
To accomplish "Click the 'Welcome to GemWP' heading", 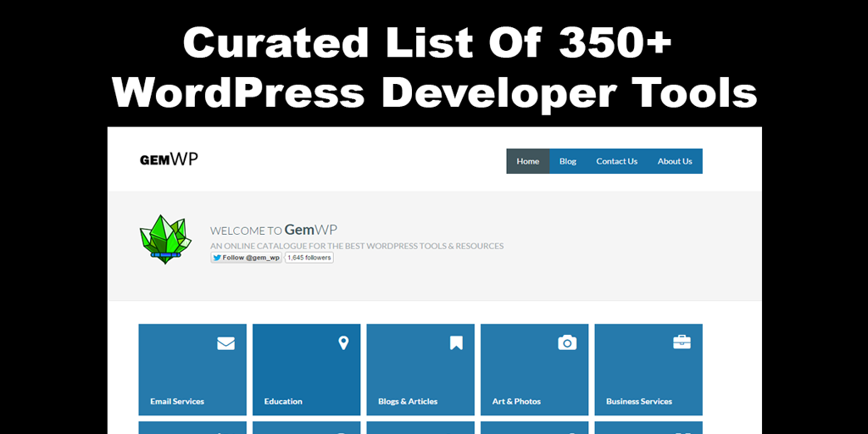I will [x=274, y=230].
